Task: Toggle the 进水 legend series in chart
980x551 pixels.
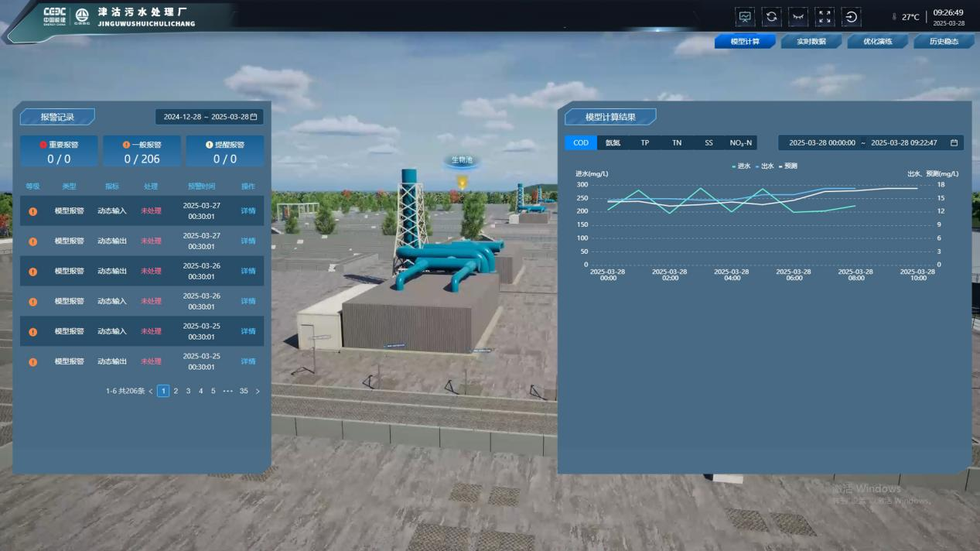Action: [x=741, y=166]
